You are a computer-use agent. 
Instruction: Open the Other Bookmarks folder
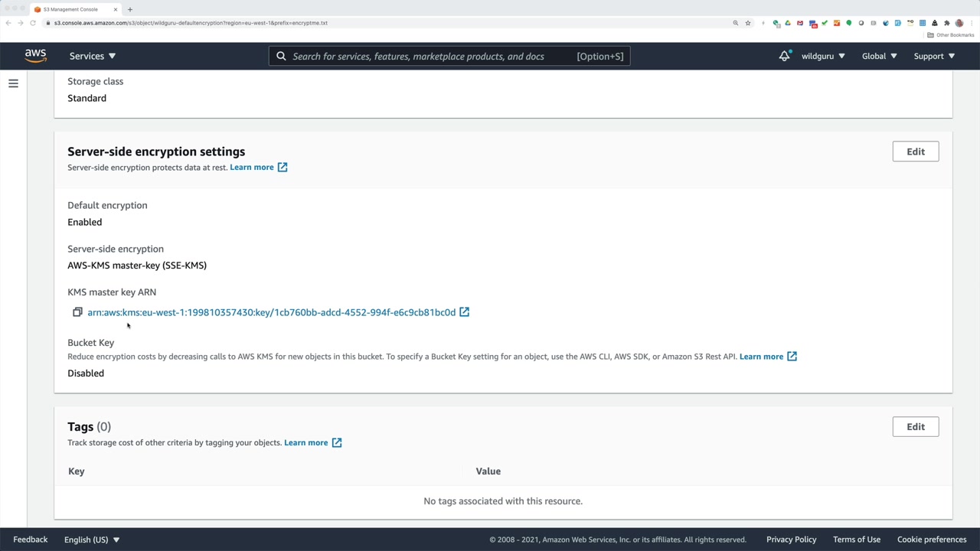coord(951,35)
